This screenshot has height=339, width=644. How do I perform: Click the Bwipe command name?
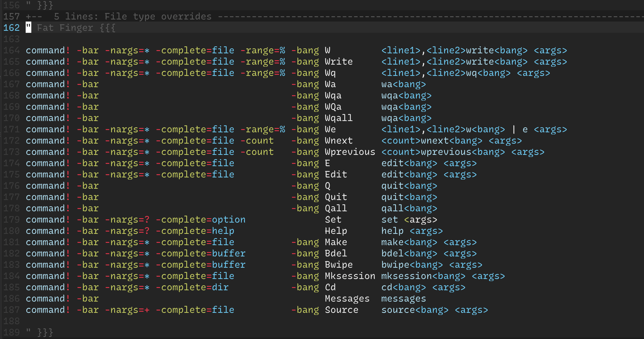[x=339, y=265]
